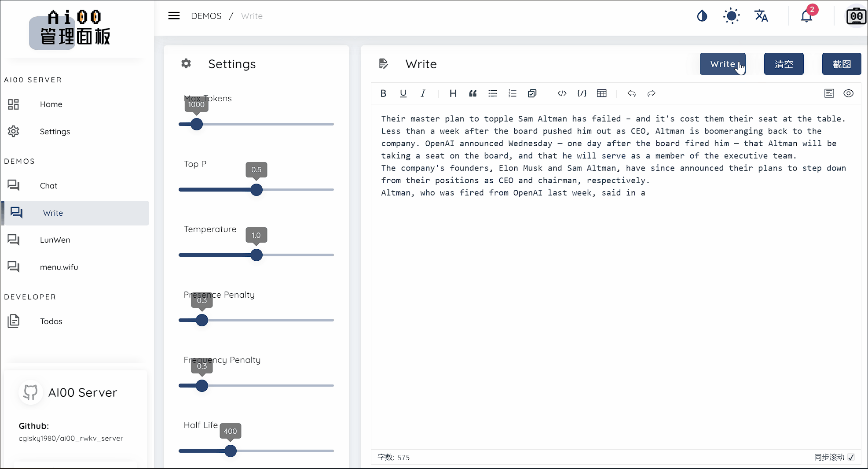Insert a code block
Image resolution: width=868 pixels, height=469 pixels.
pos(582,93)
